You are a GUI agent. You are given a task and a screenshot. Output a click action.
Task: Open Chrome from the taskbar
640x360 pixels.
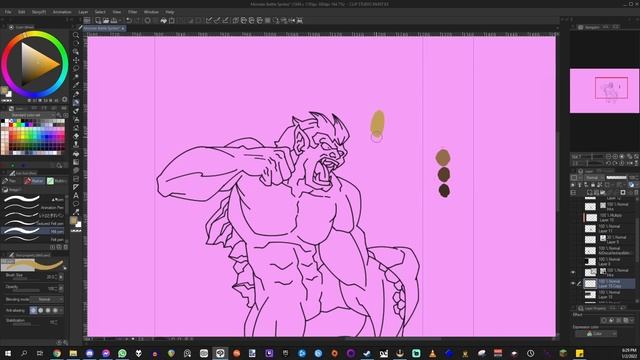coord(57,353)
